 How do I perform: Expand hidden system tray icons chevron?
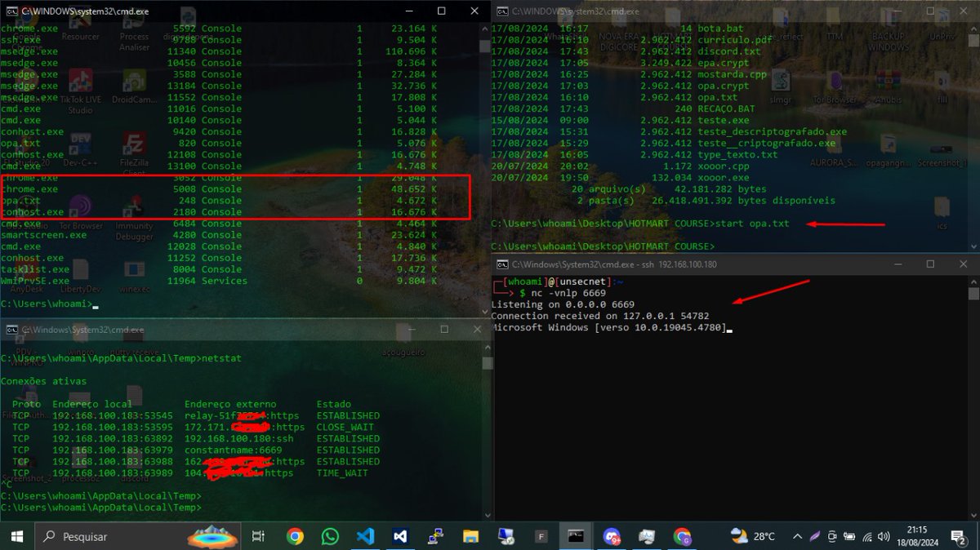tap(797, 536)
